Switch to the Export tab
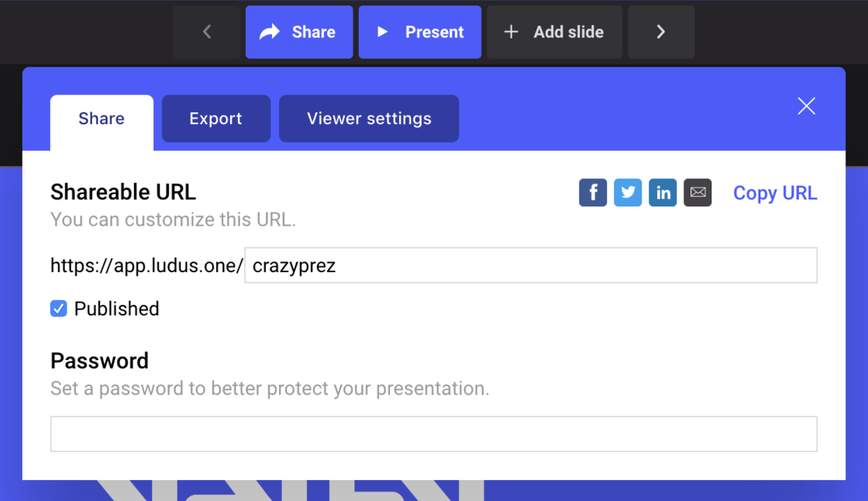 [215, 119]
